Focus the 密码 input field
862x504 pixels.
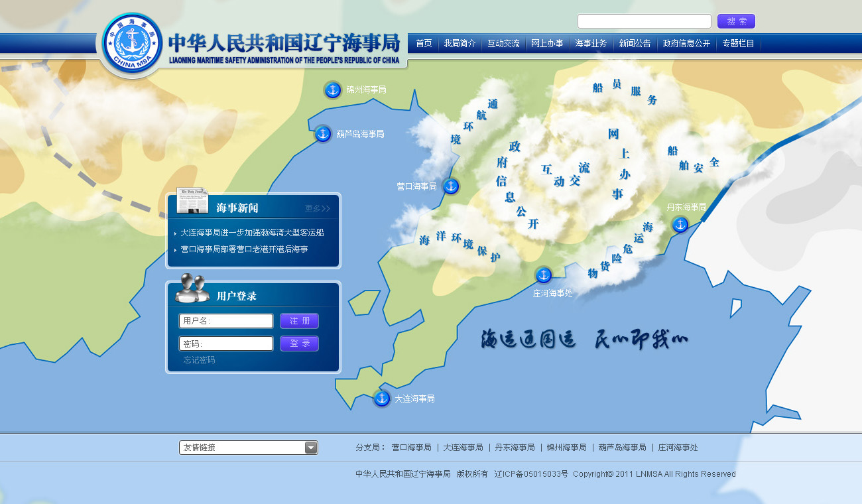click(226, 344)
